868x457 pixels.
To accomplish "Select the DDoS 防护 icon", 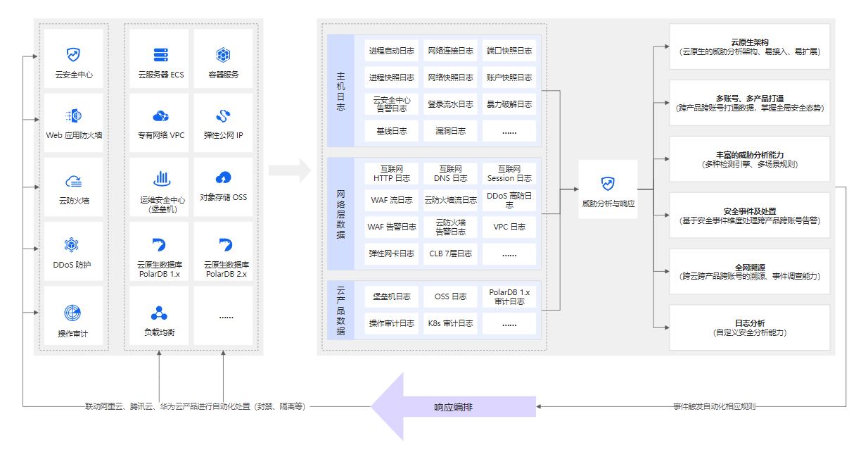I will point(72,244).
